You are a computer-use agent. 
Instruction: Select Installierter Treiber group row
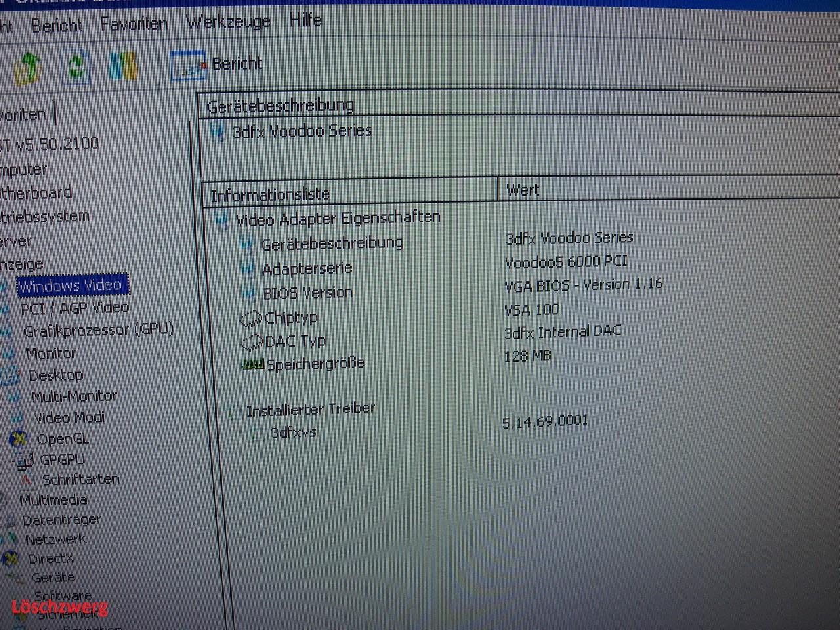(x=310, y=409)
